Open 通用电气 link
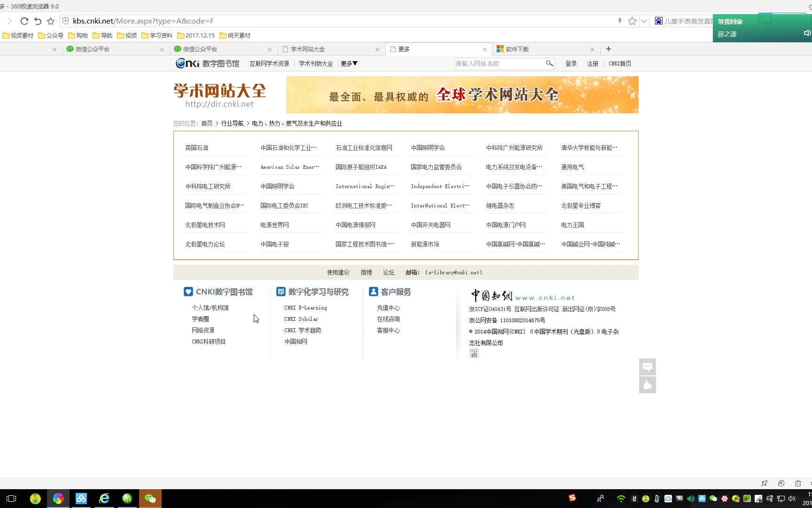This screenshot has width=812, height=508. 572,167
